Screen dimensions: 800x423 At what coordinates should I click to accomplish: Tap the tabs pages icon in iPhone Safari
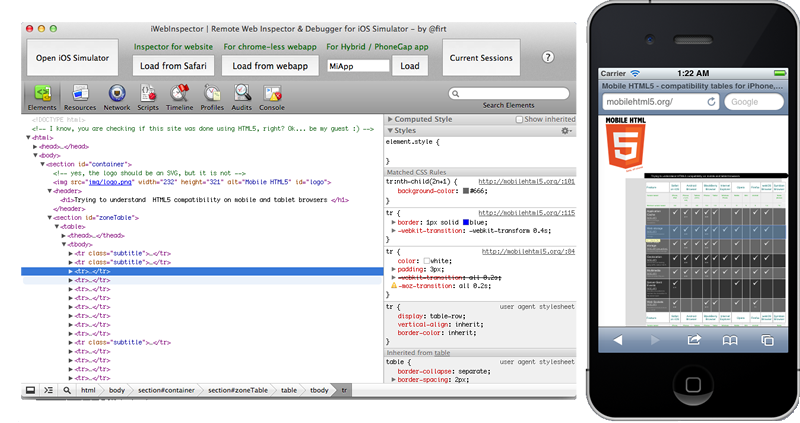pos(767,340)
